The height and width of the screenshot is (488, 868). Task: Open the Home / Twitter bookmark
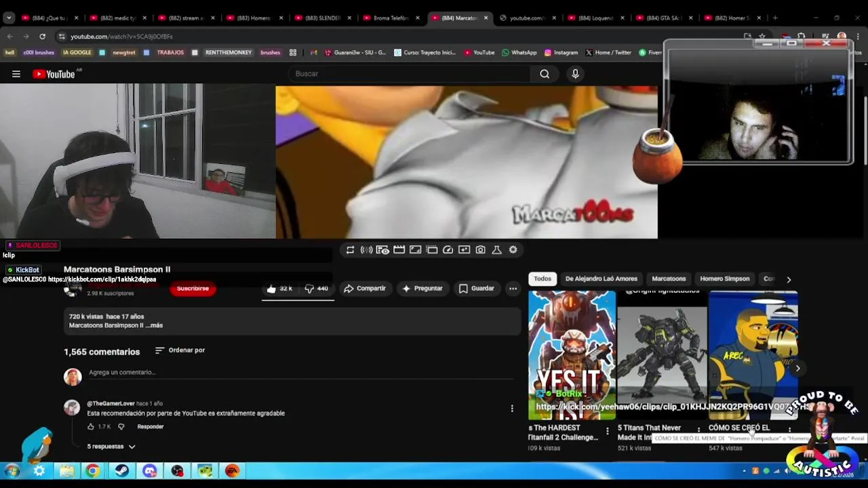point(608,53)
